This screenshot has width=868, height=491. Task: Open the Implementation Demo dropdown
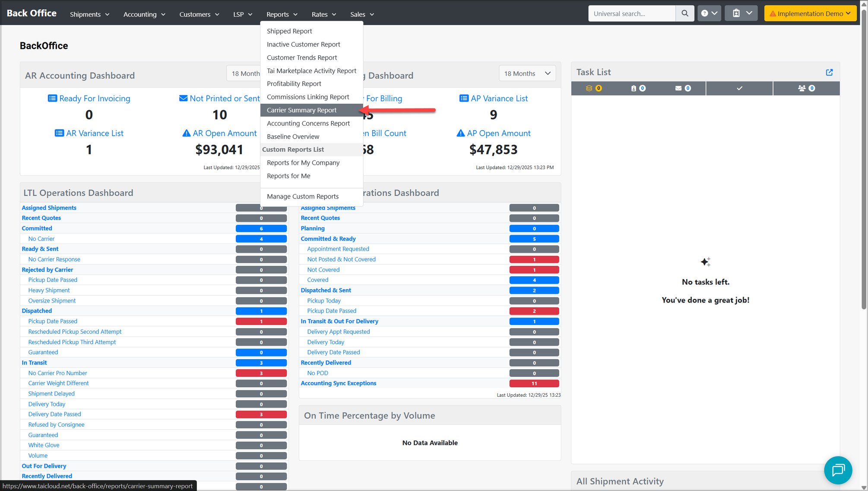pyautogui.click(x=810, y=13)
